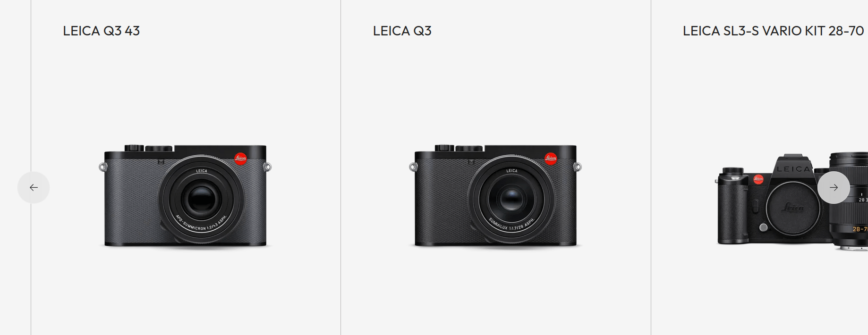Select the 28-70 vario lens beside SL3-S

pyautogui.click(x=849, y=201)
